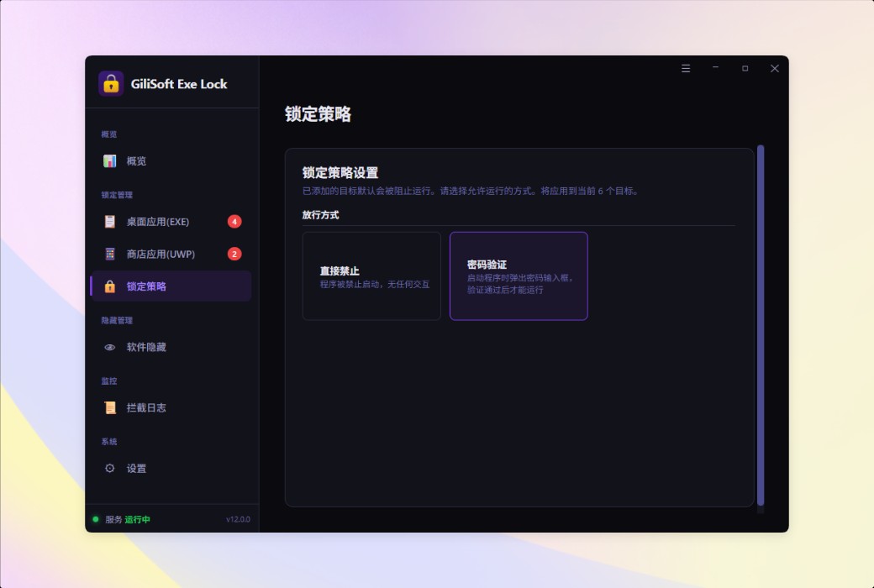The height and width of the screenshot is (588, 874).
Task: Click the 锁定策略 page heading
Action: (x=319, y=114)
